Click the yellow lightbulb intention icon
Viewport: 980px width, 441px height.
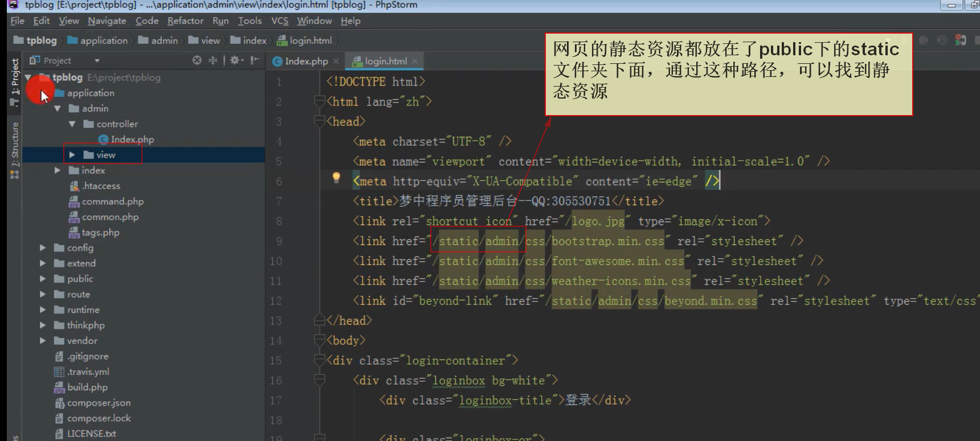(336, 178)
